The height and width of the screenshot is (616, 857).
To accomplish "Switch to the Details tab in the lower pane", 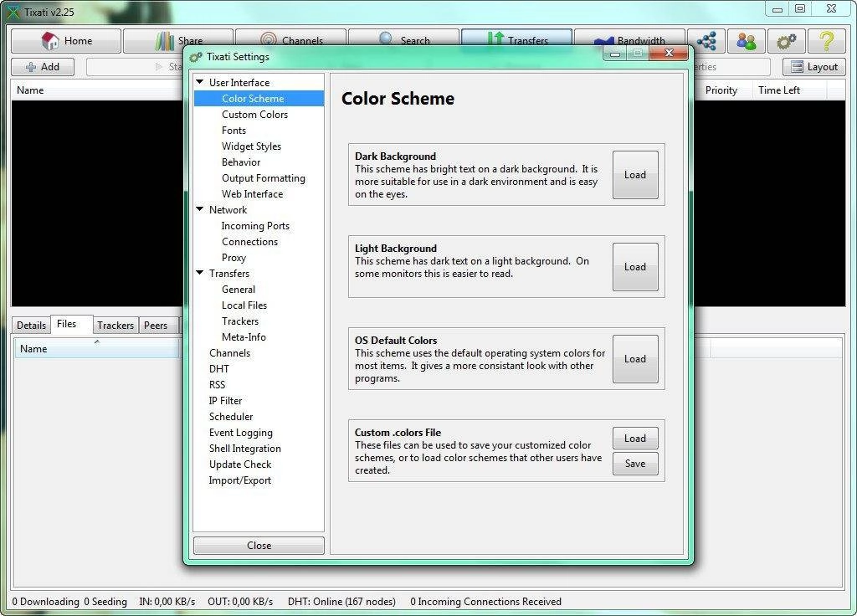I will pyautogui.click(x=31, y=326).
